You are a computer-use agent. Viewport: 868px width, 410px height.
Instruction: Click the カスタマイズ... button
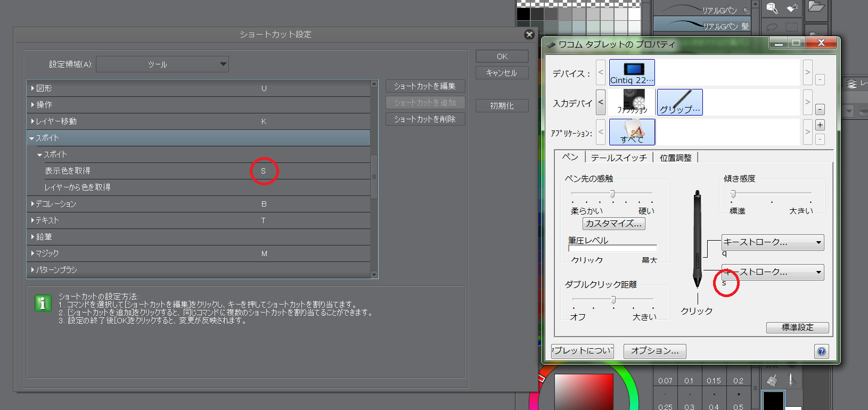pyautogui.click(x=614, y=224)
